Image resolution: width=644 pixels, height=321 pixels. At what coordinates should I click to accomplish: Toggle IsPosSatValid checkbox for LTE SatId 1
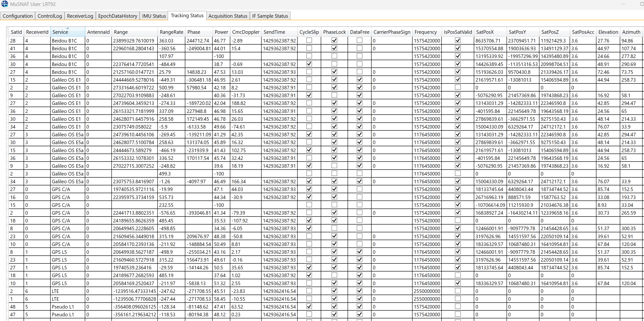(458, 298)
